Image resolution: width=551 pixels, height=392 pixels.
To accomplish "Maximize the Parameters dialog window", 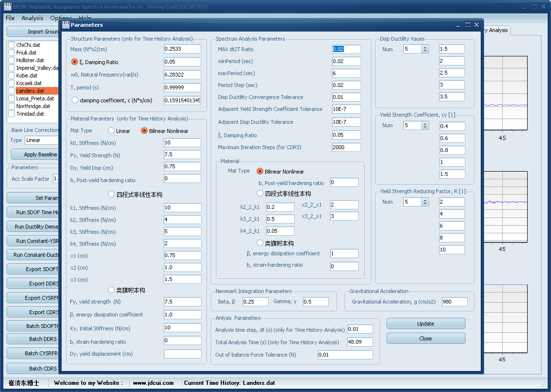I will click(x=467, y=25).
